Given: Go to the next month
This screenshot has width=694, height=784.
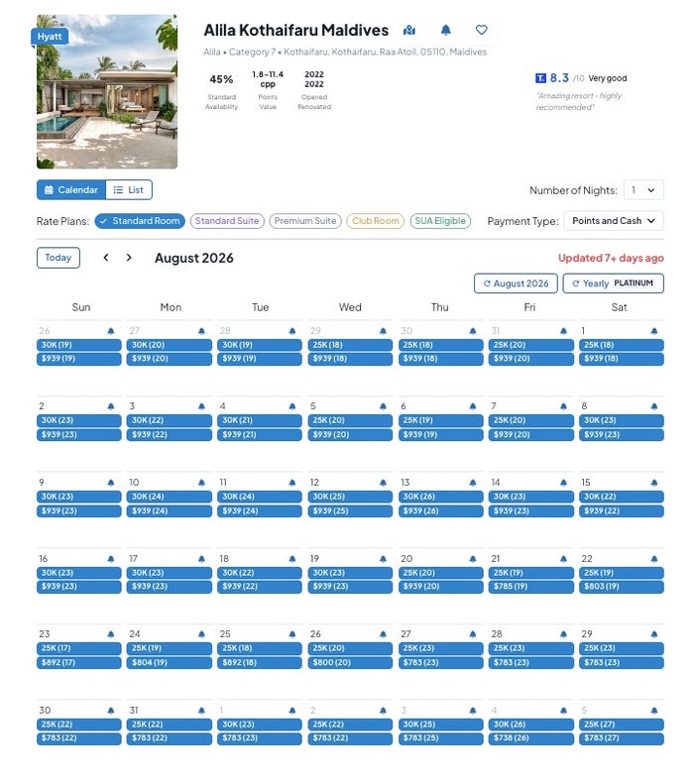Looking at the screenshot, I should 129,258.
